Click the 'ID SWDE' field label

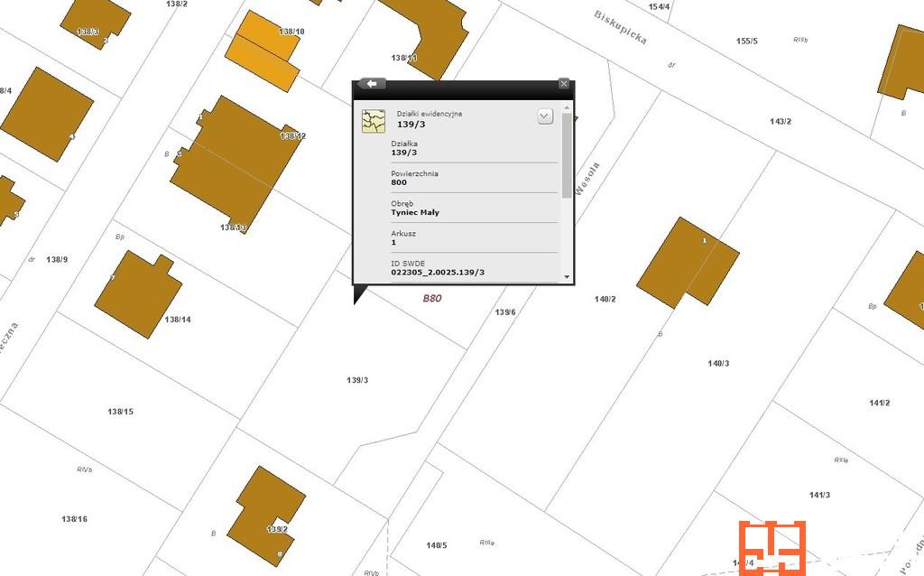[408, 264]
